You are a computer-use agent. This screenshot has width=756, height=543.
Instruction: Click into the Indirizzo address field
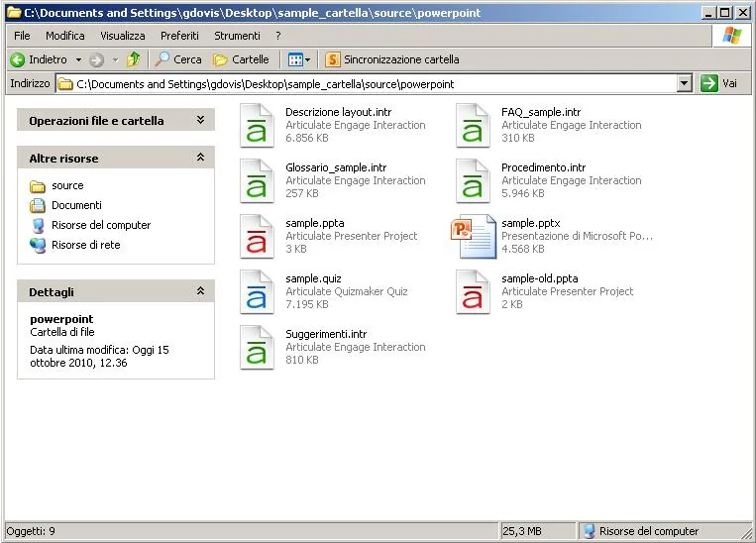coord(374,84)
